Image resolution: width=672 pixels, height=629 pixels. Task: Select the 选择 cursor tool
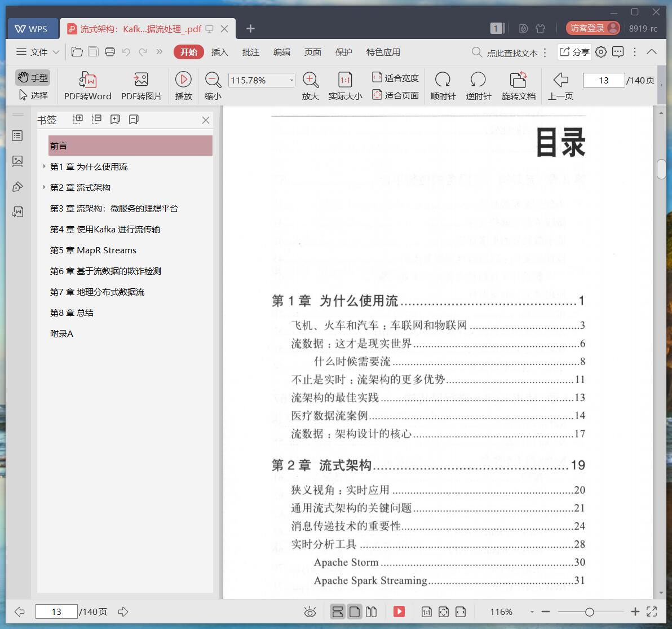[x=33, y=95]
